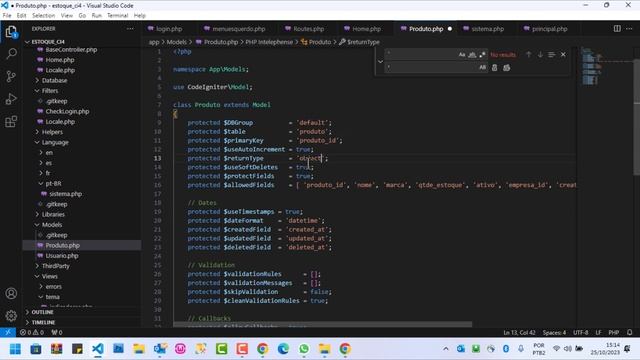Open Explorer more actions ellipsis

[130, 29]
